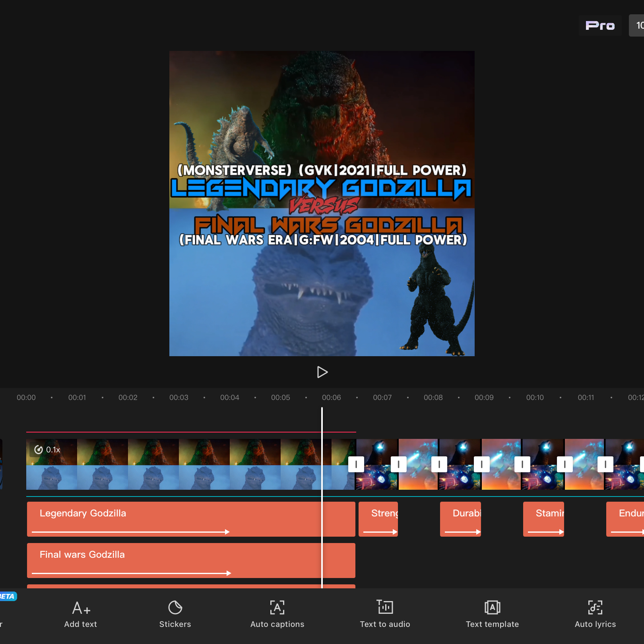This screenshot has width=644, height=644.
Task: Click the 00:03 mark on ruler
Action: 179,398
